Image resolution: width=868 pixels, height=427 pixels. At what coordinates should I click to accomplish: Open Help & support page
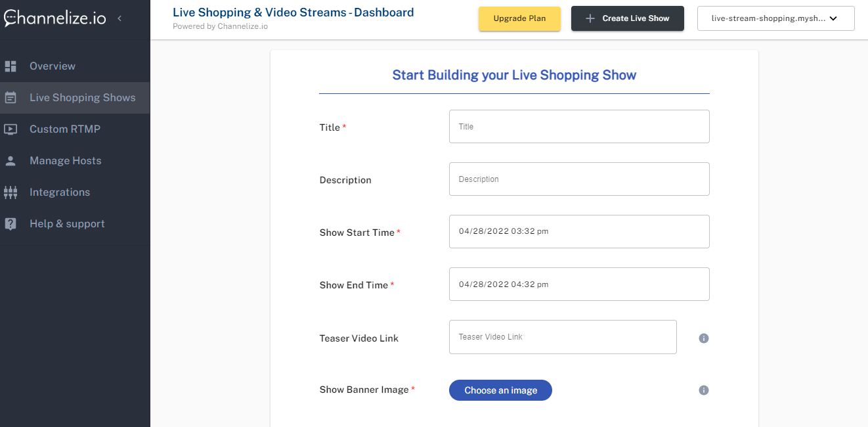click(75, 223)
